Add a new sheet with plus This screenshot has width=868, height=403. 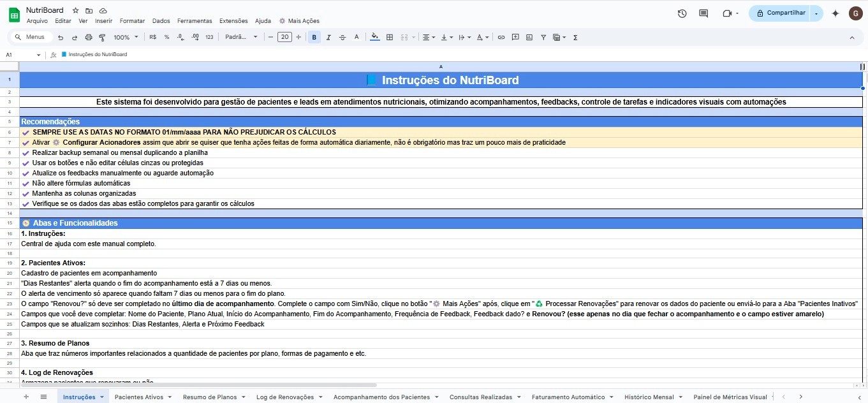[x=26, y=397]
